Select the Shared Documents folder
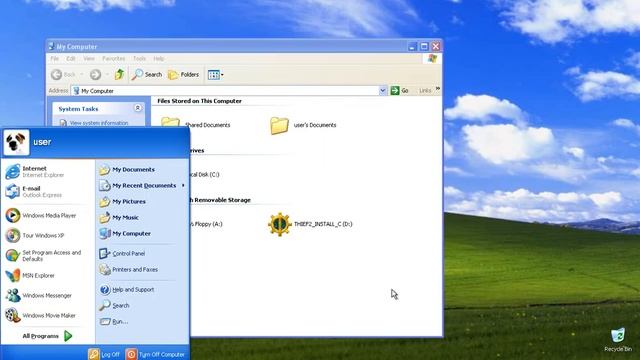This screenshot has height=360, width=640. (196, 124)
